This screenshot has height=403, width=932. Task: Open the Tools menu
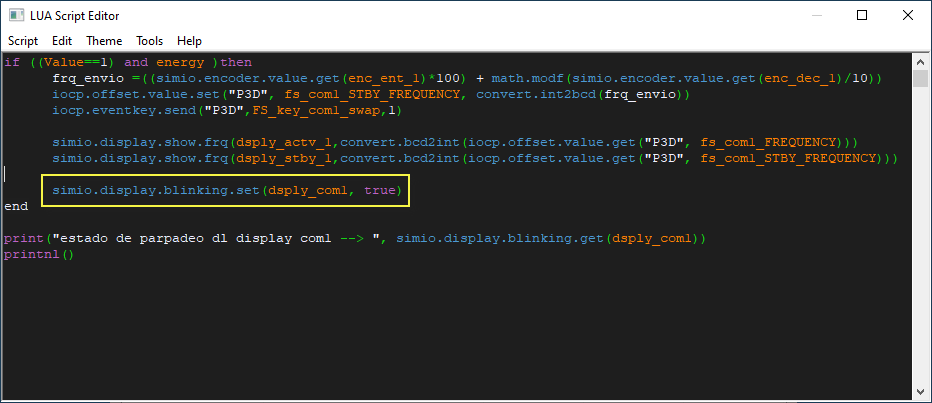point(150,41)
